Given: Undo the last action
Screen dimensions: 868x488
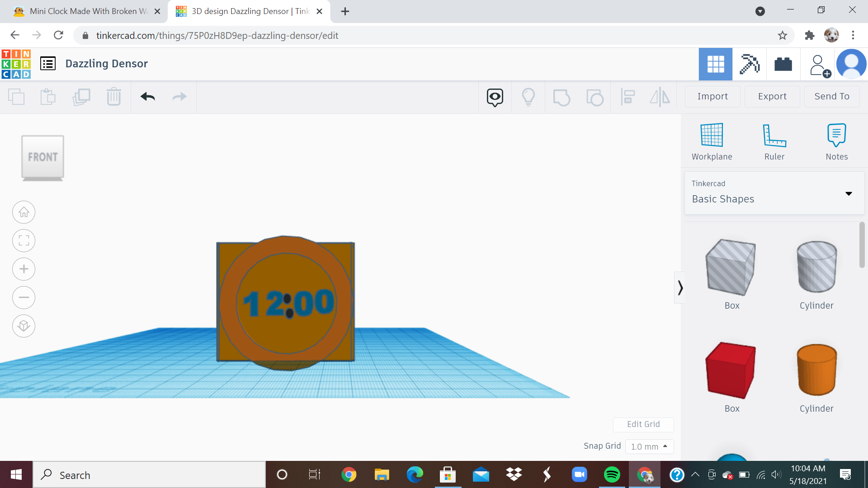Looking at the screenshot, I should coord(147,97).
